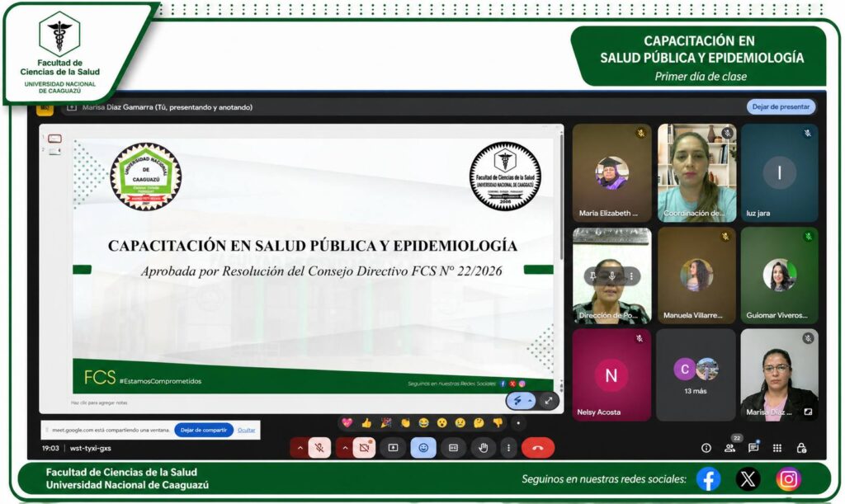Open the emoji reactions panel button
845x504 pixels.
click(423, 448)
